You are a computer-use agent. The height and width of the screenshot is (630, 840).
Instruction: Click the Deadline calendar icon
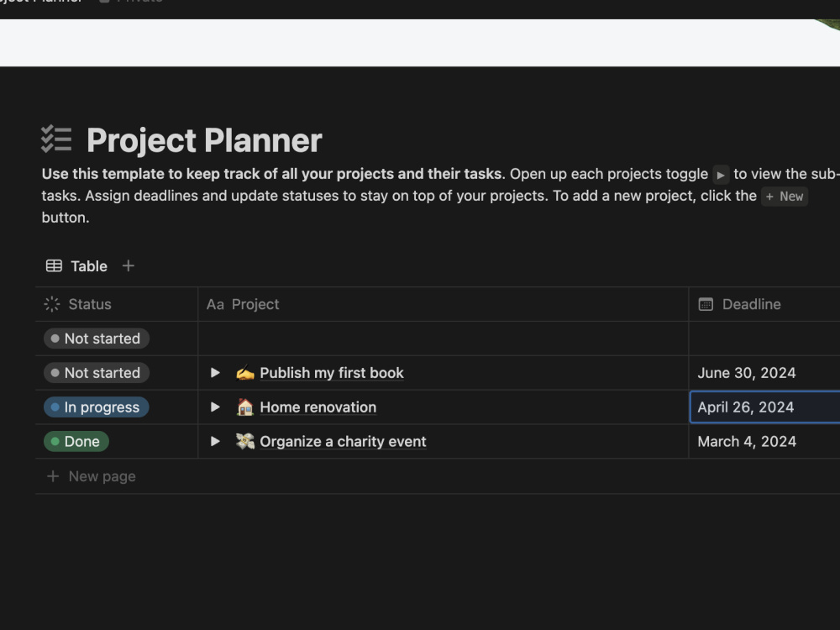pyautogui.click(x=706, y=304)
